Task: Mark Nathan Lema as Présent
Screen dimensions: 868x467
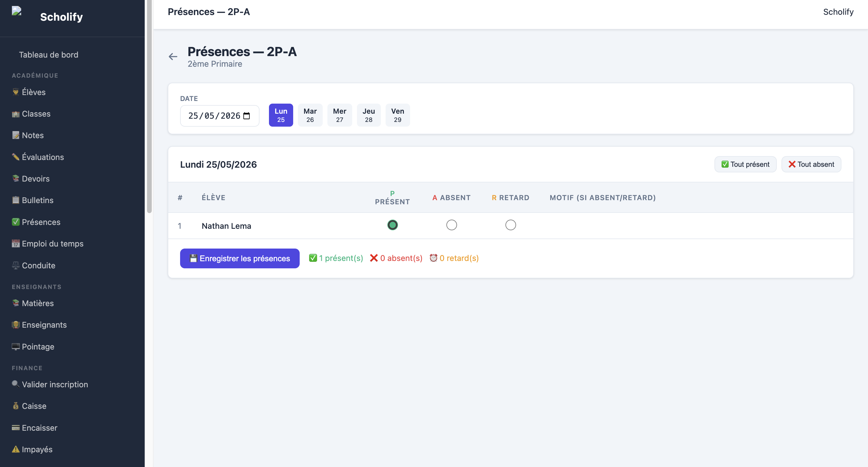Action: 393,225
